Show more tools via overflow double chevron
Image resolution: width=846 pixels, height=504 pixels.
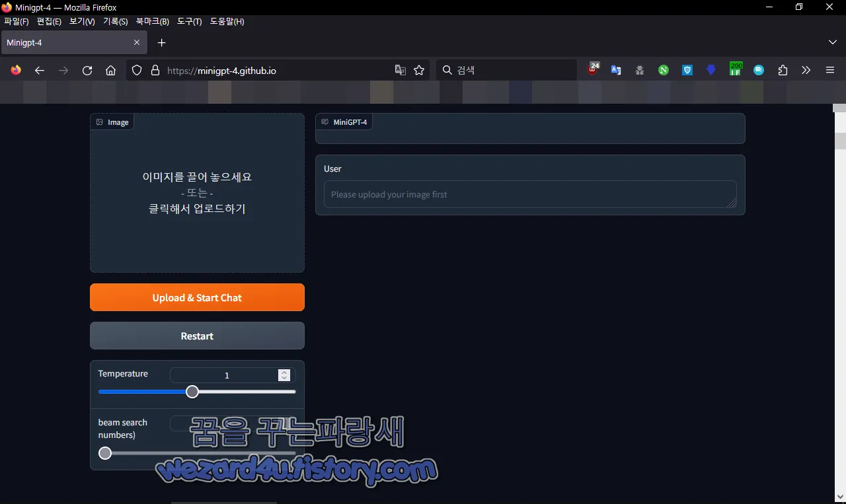[x=806, y=70]
